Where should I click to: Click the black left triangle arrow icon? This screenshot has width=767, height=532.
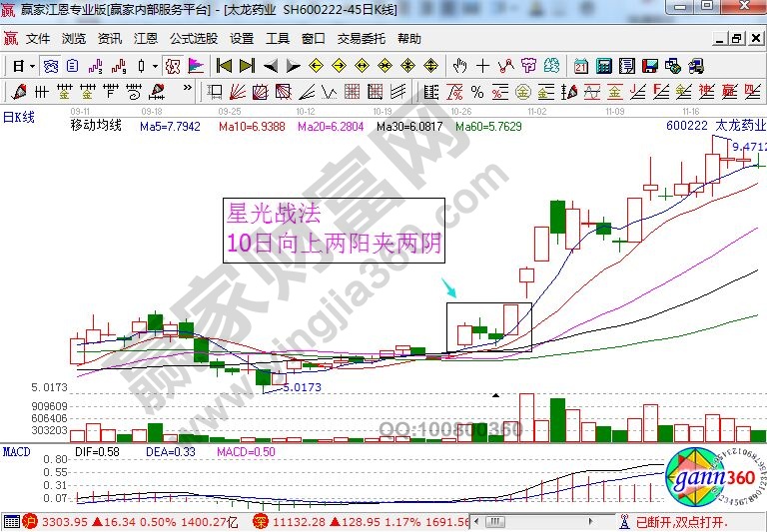point(270,66)
